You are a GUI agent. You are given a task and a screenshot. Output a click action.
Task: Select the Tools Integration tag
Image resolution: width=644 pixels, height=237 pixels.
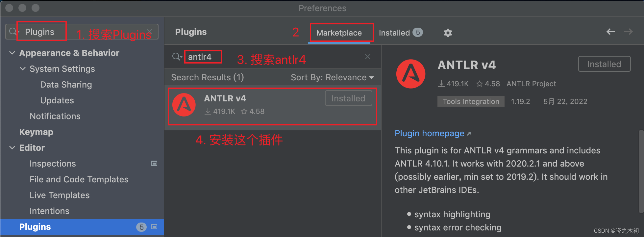[470, 101]
